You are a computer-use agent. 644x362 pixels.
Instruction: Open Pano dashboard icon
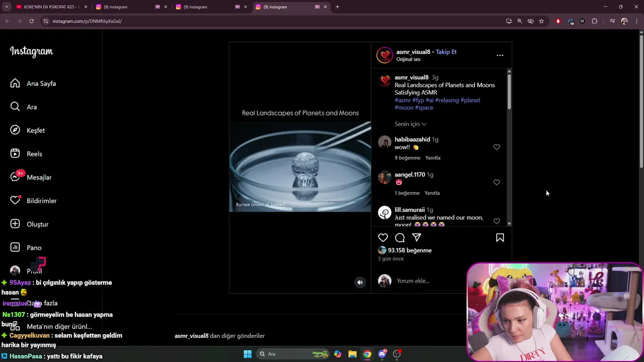click(x=15, y=247)
